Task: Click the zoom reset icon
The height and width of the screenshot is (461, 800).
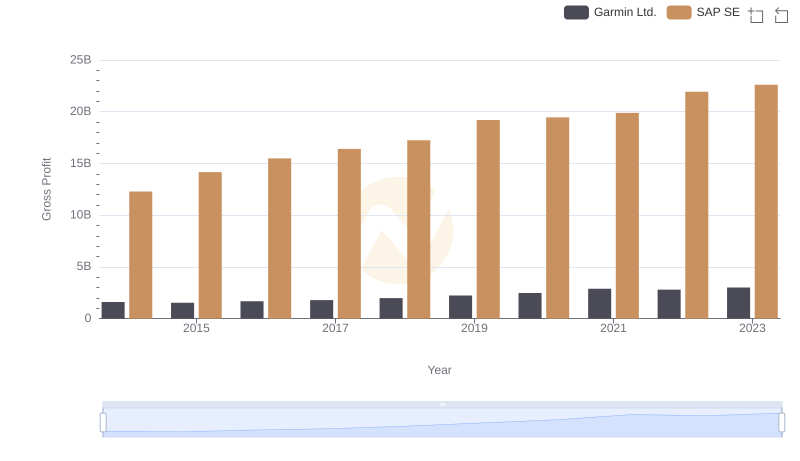Action: point(781,15)
